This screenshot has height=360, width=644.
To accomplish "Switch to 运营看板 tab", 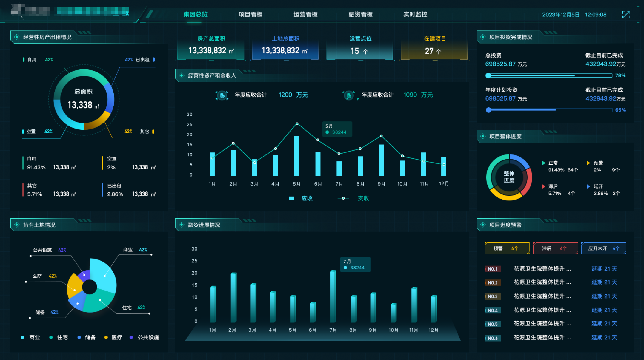I will point(305,14).
